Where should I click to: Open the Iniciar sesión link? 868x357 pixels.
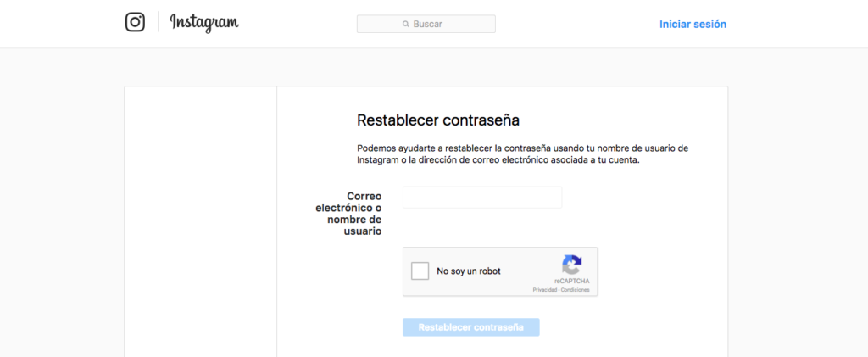[x=693, y=25]
